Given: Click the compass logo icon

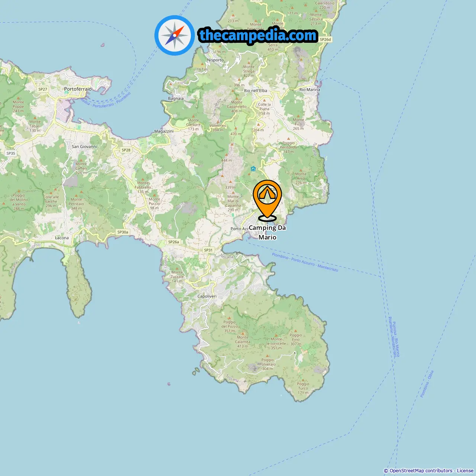Looking at the screenshot, I should click(174, 36).
